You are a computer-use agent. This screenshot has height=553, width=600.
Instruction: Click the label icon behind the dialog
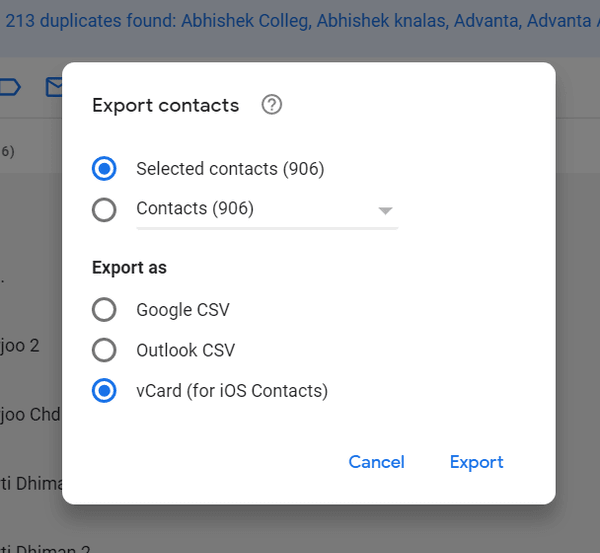coord(10,87)
